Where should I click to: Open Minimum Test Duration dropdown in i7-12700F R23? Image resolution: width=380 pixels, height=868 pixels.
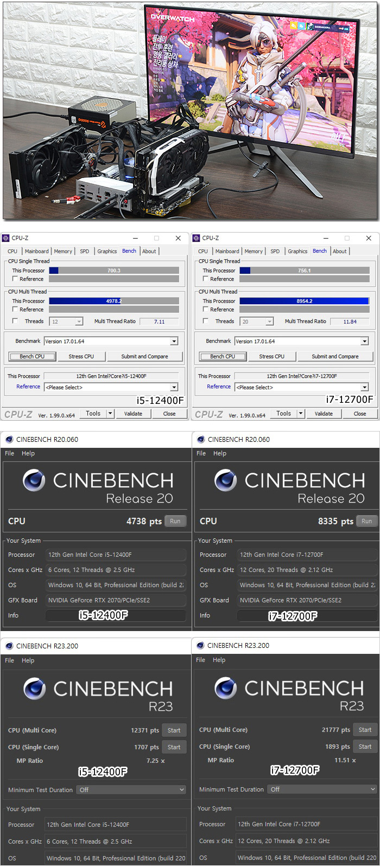pyautogui.click(x=322, y=789)
